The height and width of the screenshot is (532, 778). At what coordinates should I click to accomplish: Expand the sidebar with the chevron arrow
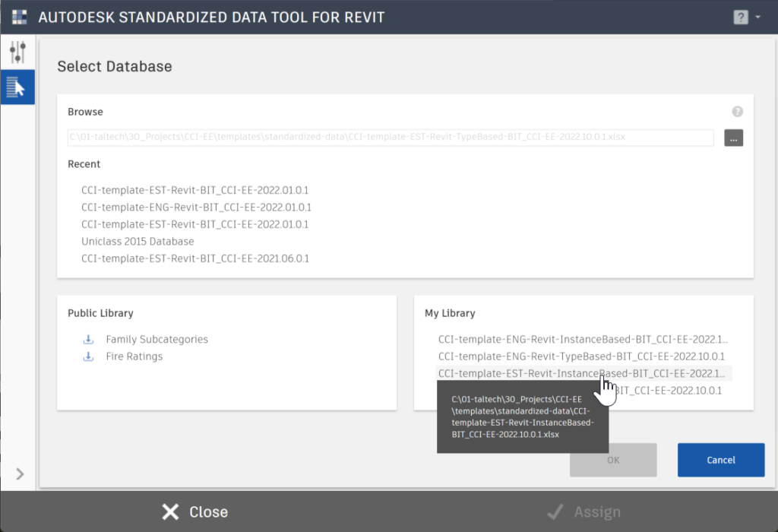[x=20, y=474]
